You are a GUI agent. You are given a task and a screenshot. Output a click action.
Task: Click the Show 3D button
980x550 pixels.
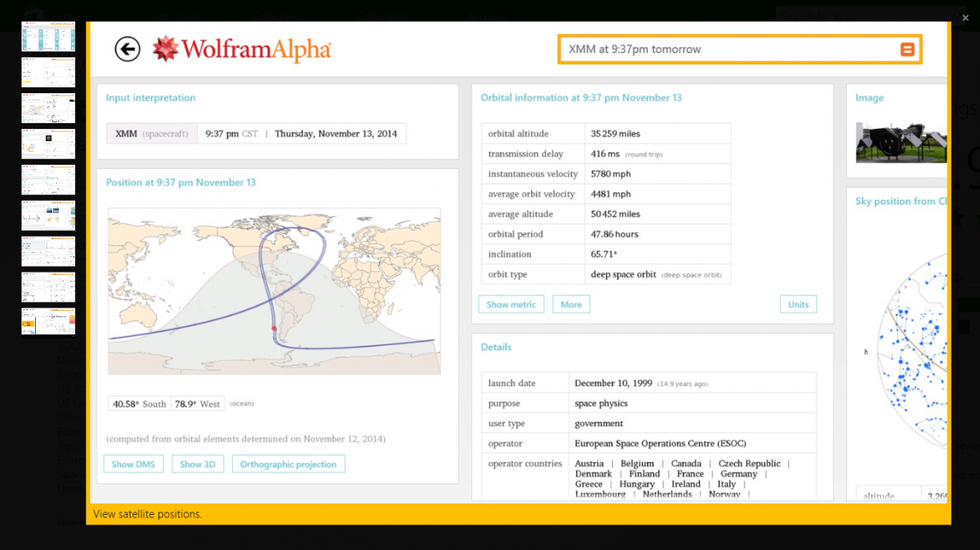(x=197, y=464)
